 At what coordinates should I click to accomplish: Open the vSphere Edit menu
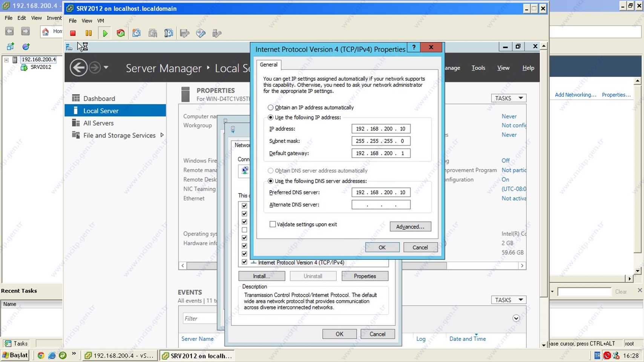(22, 18)
